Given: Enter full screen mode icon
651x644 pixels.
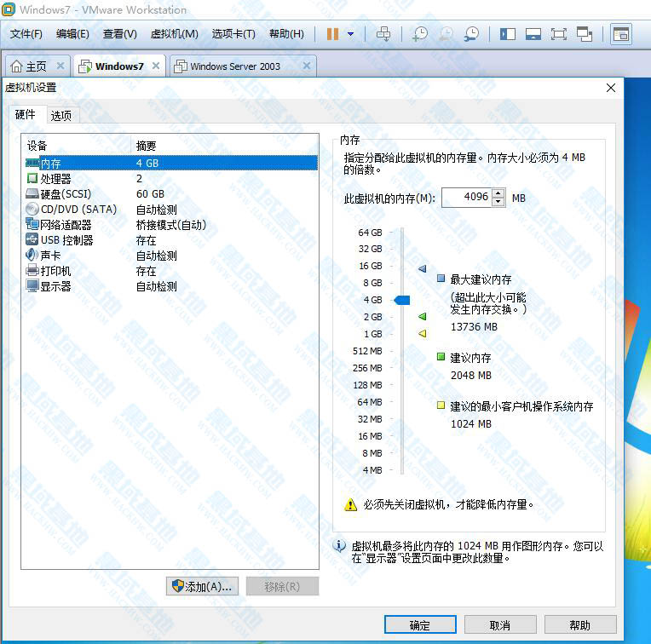Looking at the screenshot, I should pyautogui.click(x=559, y=34).
